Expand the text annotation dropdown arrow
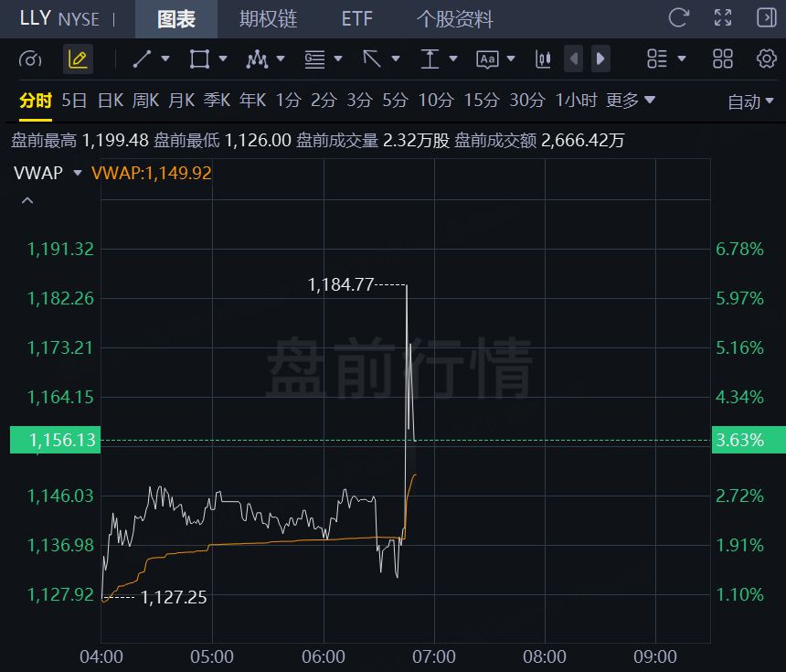Screen dimensions: 786x672 pos(511,59)
